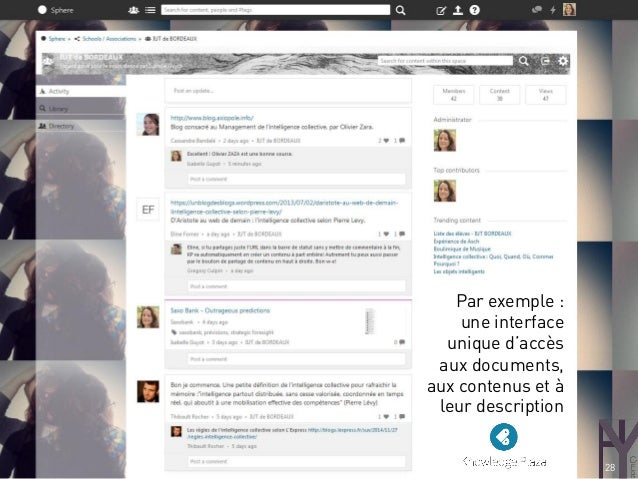This screenshot has width=638, height=479.
Task: Focus the global search field
Action: (275, 10)
